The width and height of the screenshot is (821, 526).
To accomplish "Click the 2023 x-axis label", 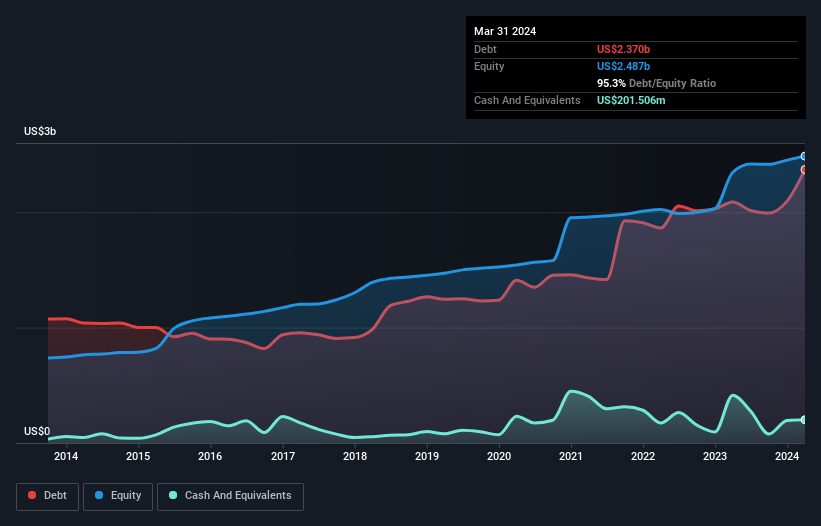I will [x=715, y=456].
